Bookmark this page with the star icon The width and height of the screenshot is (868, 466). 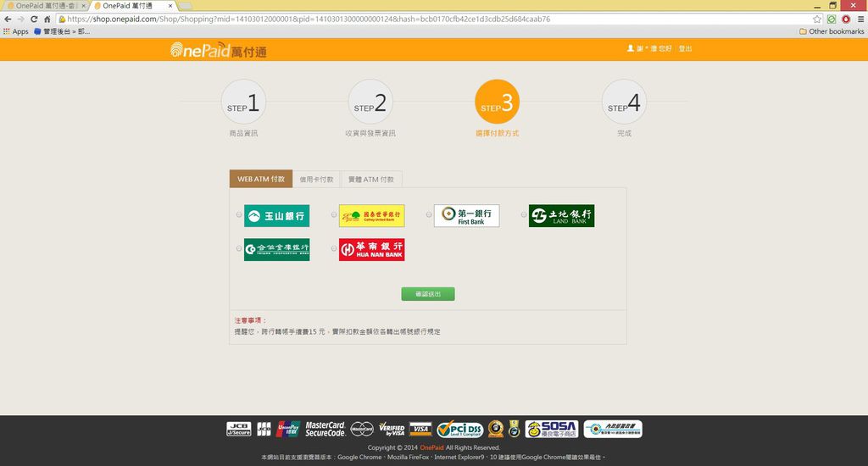coord(817,19)
